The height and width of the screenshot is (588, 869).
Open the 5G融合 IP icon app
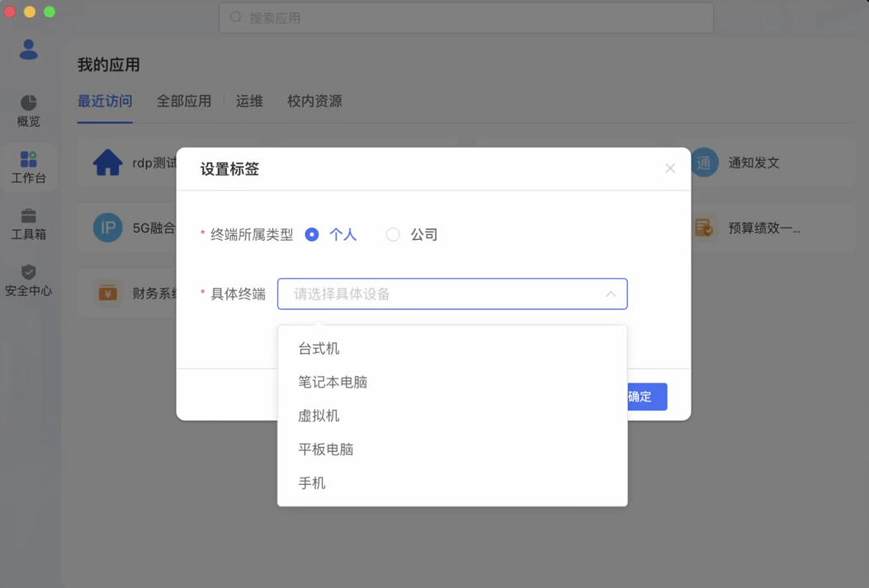click(107, 228)
